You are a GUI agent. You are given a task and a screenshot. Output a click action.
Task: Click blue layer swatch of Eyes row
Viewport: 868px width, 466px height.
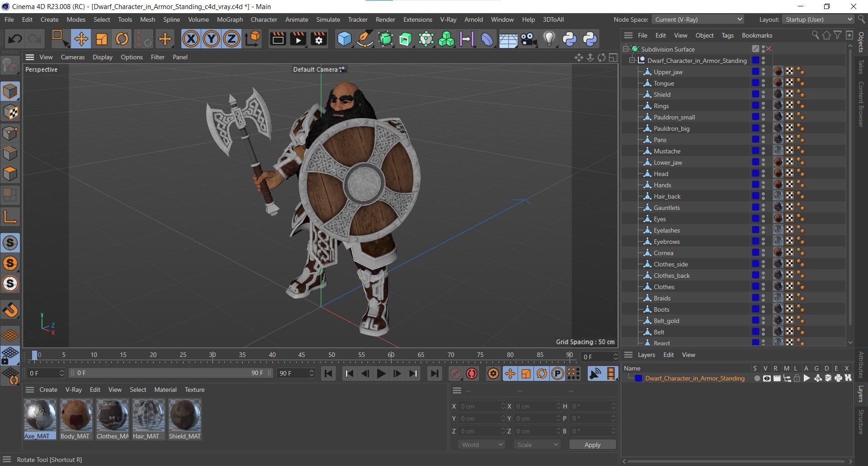pyautogui.click(x=755, y=219)
